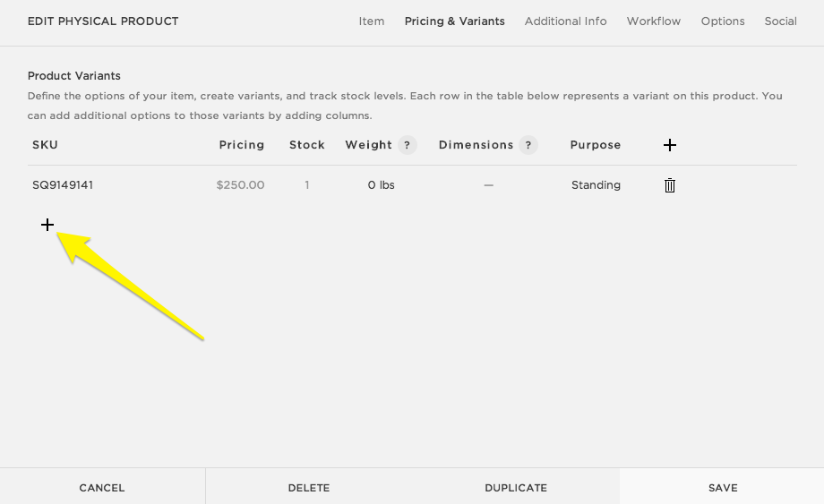Edit the Standing purpose value
The height and width of the screenshot is (504, 824).
tap(596, 185)
